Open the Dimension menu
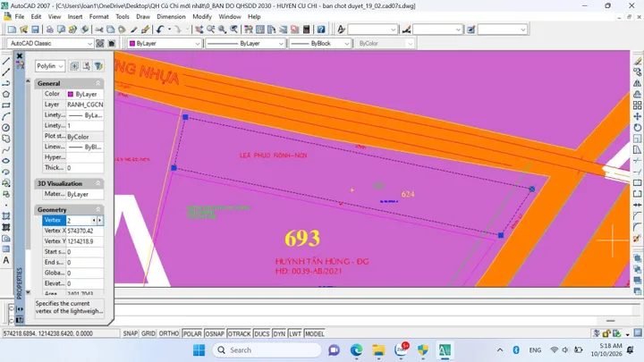Screen dimensions: 644x362 pos(171,17)
